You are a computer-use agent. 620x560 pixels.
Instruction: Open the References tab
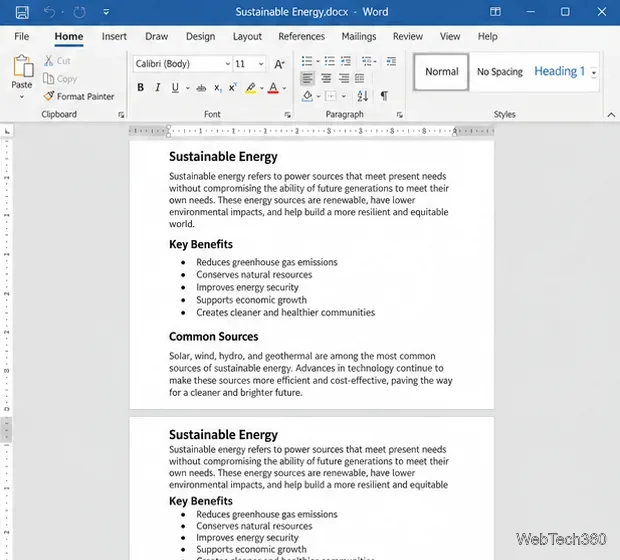(301, 36)
